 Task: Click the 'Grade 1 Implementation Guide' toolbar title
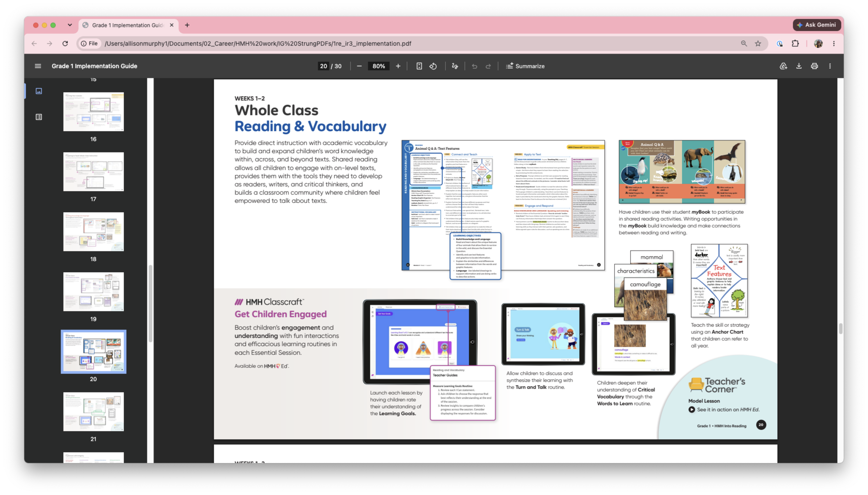[94, 66]
